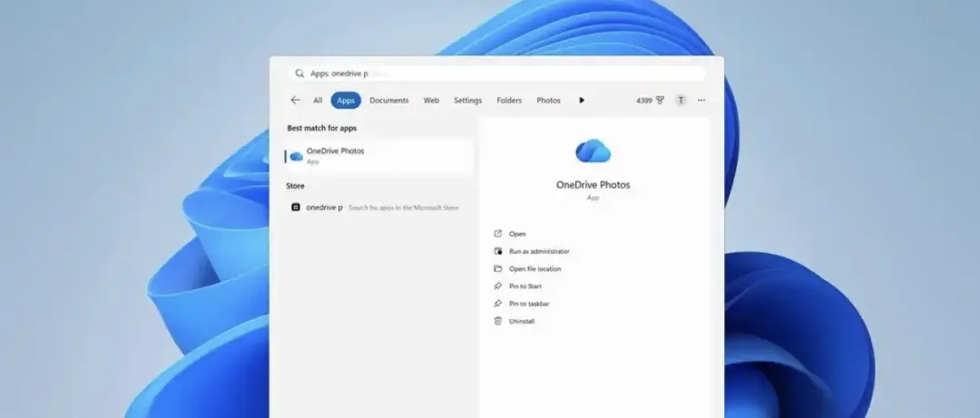Open the OneDrive Photos app
This screenshot has width=980, height=418.
point(517,234)
